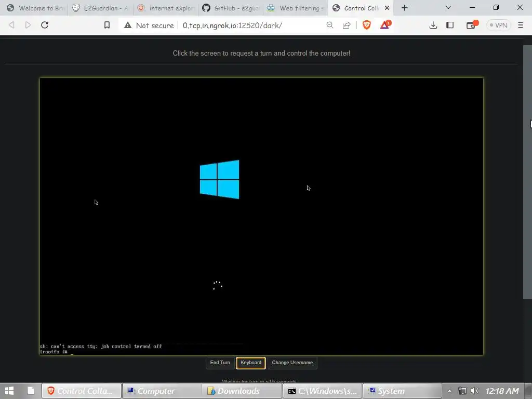Screen dimensions: 532x399
Task: Open the white file icon on taskbar
Action: (31, 391)
